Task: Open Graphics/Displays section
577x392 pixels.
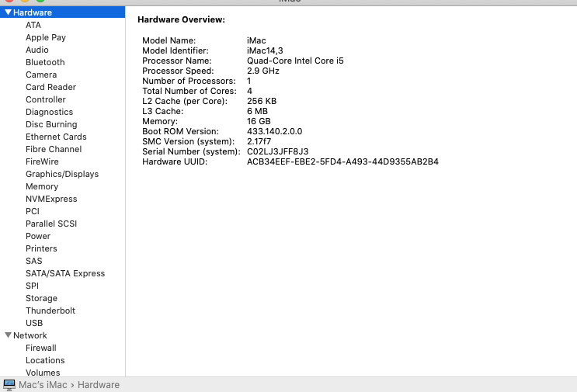Action: coord(62,174)
